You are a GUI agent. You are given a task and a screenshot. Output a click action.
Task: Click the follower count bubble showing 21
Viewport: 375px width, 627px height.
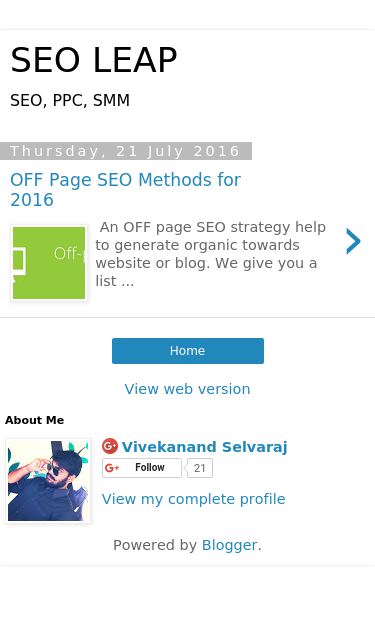click(199, 468)
